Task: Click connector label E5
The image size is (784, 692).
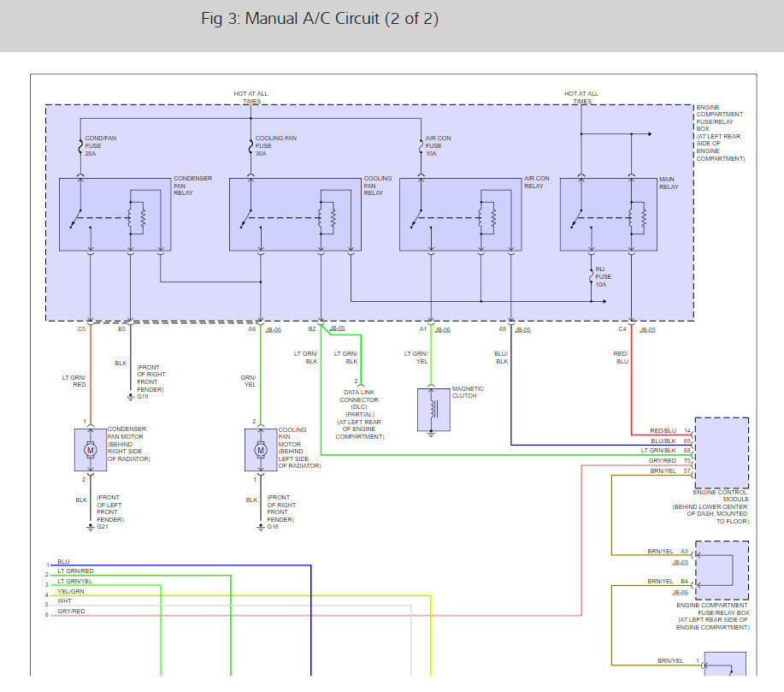Action: tap(121, 329)
